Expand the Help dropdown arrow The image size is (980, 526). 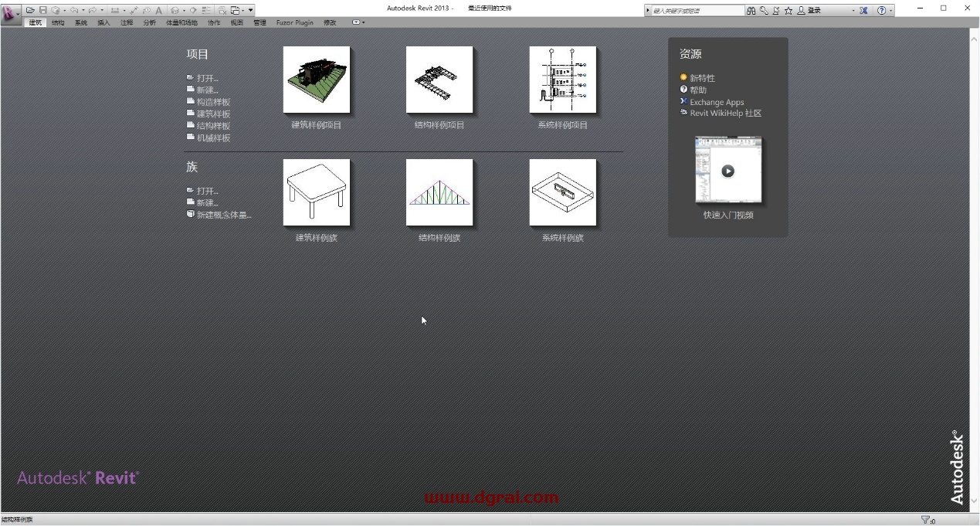click(x=891, y=10)
